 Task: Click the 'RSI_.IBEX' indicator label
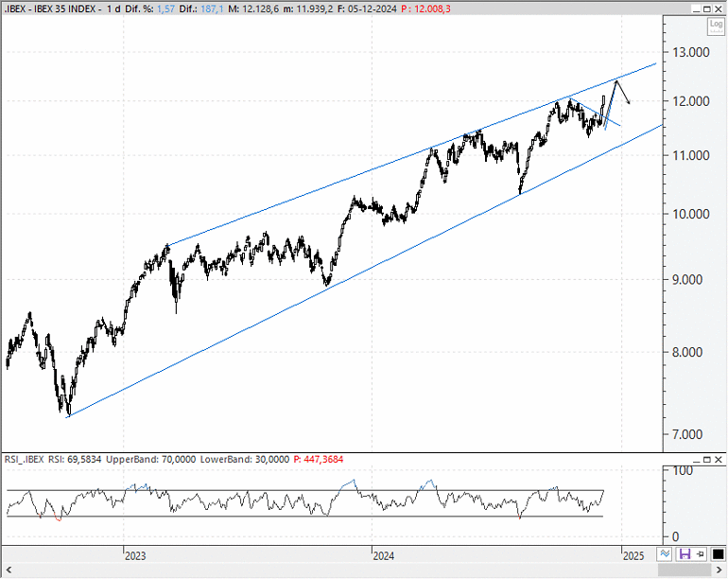coord(25,460)
